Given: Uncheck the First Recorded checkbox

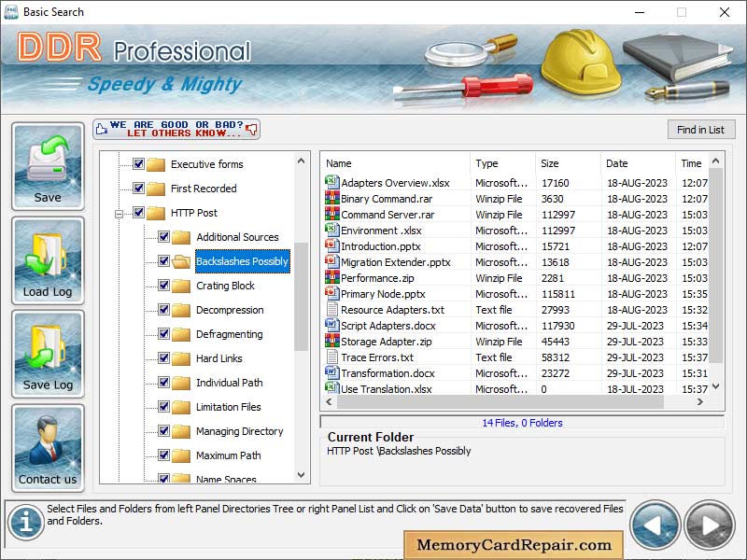Looking at the screenshot, I should click(x=138, y=189).
